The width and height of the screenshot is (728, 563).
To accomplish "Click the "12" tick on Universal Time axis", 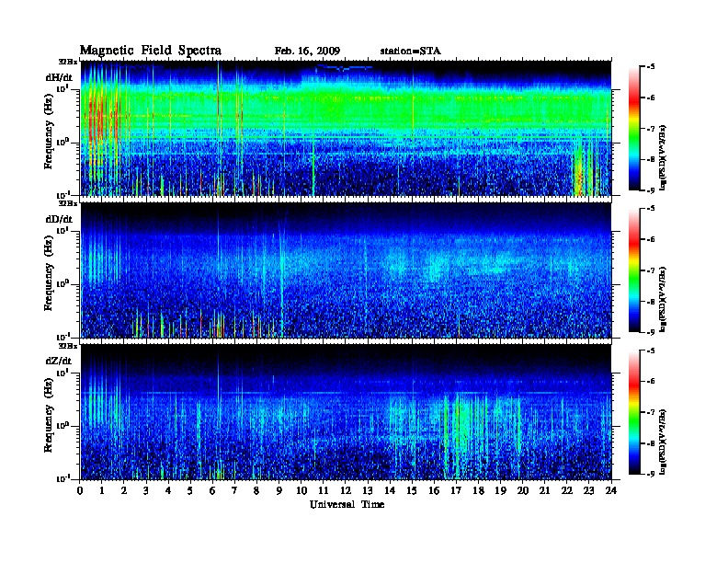I will [x=346, y=490].
